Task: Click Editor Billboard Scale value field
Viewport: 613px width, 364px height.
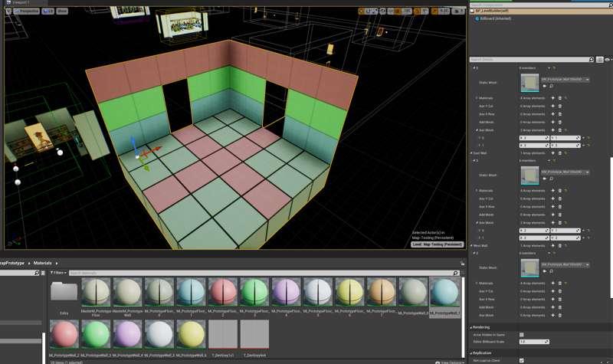Action: 534,342
